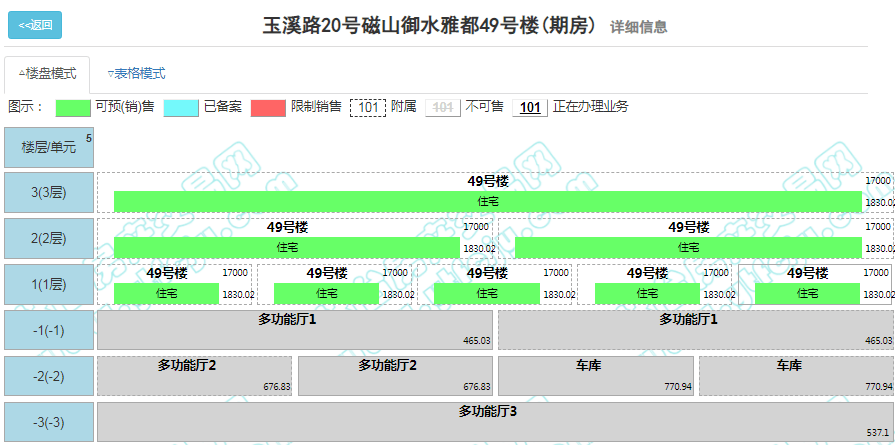The height and width of the screenshot is (445, 896).
Task: Click the dashed 101 附属 legend box
Action: pos(368,107)
